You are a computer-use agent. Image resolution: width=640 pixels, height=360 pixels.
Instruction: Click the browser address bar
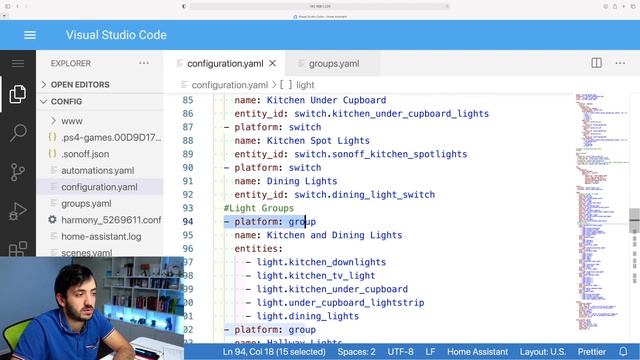pos(320,6)
